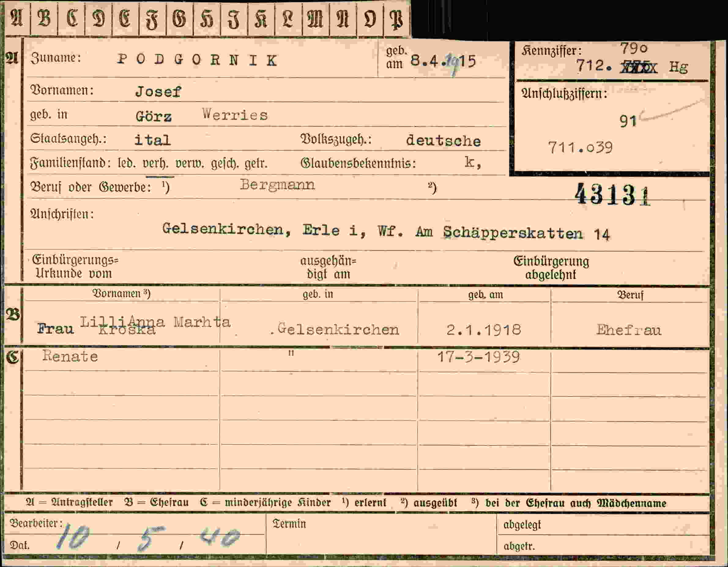Click the index tab letter 'B'

44,18
